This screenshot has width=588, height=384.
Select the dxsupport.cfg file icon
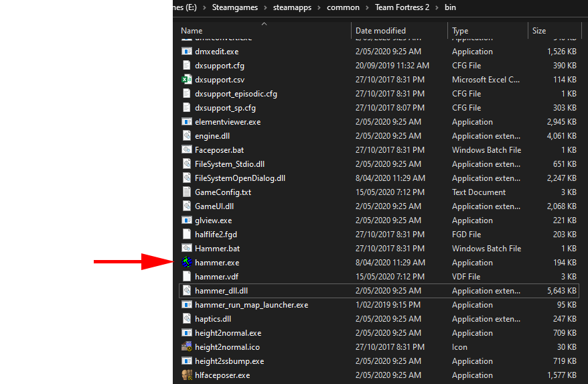tap(187, 65)
